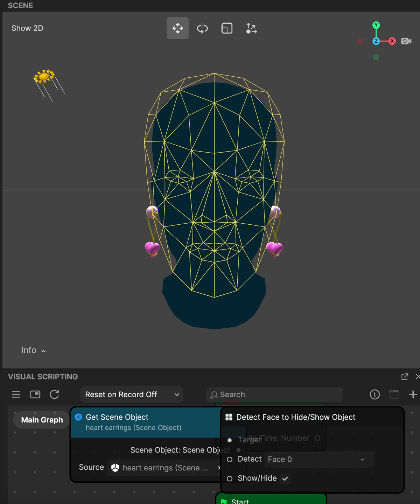This screenshot has height=504, width=420.
Task: Select the Rotate tool in scene toolbar
Action: pos(202,28)
